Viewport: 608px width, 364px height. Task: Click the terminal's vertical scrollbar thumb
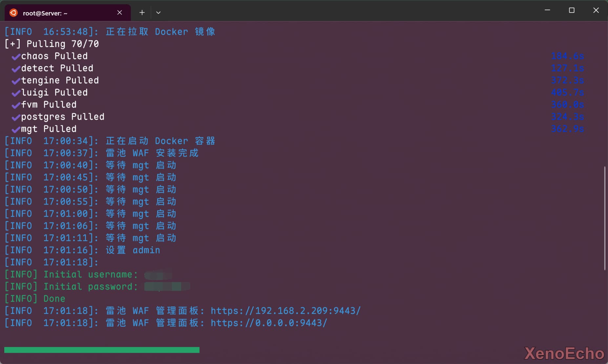[x=604, y=218]
